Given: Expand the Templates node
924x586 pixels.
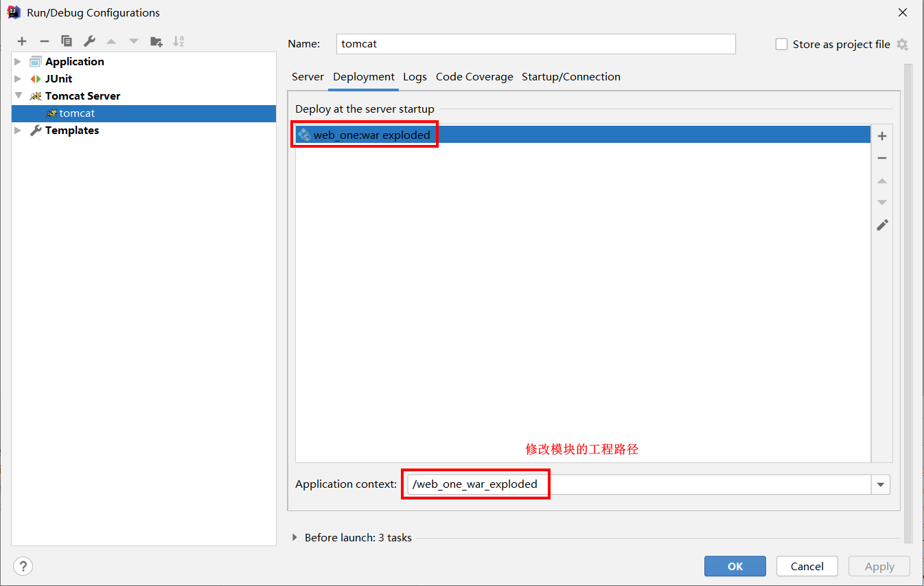Looking at the screenshot, I should pyautogui.click(x=18, y=130).
